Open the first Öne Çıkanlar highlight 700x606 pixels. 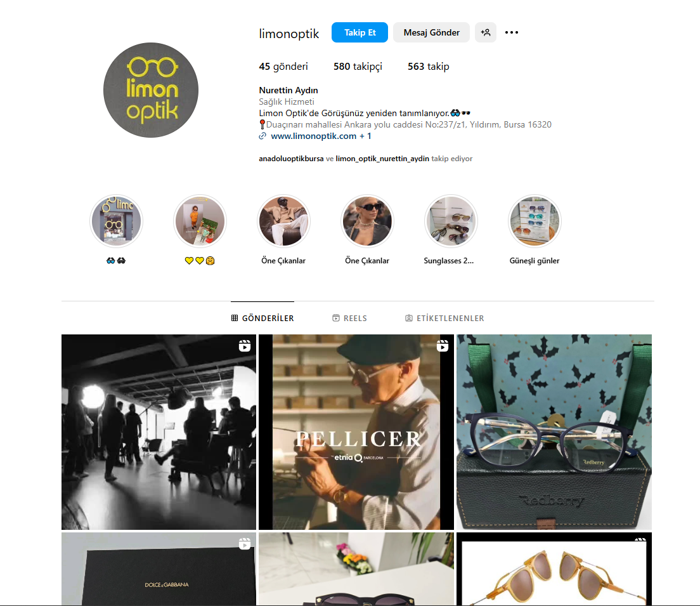pyautogui.click(x=283, y=221)
